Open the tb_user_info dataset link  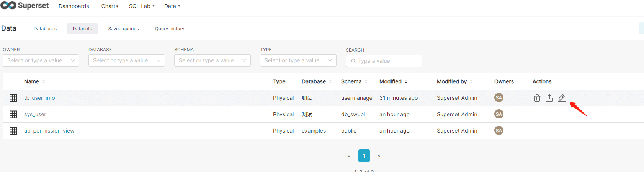39,98
